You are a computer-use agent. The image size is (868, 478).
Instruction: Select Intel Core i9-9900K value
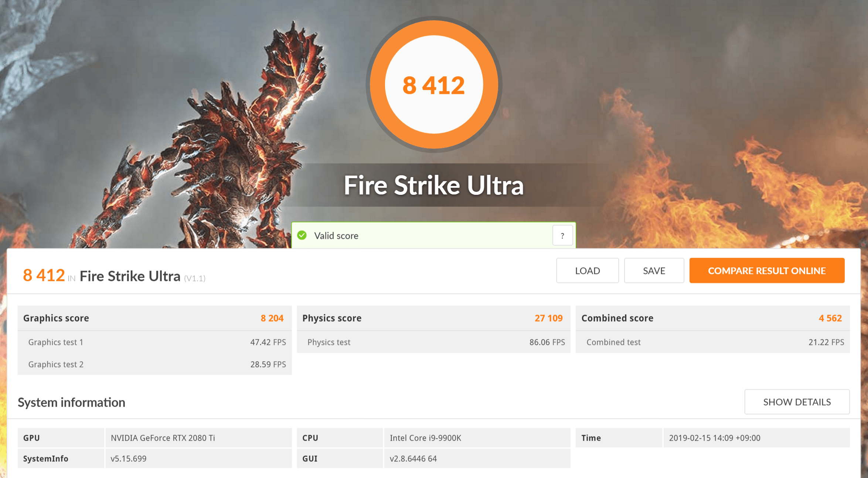pyautogui.click(x=426, y=438)
